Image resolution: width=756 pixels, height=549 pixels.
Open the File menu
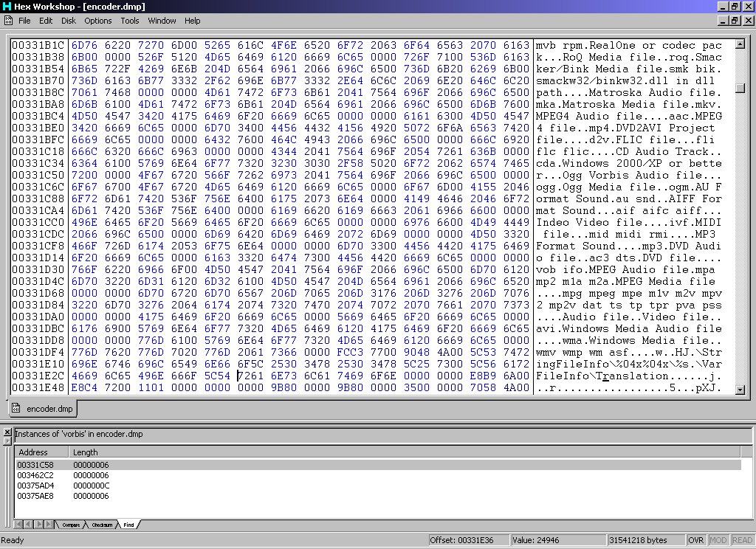click(x=24, y=21)
